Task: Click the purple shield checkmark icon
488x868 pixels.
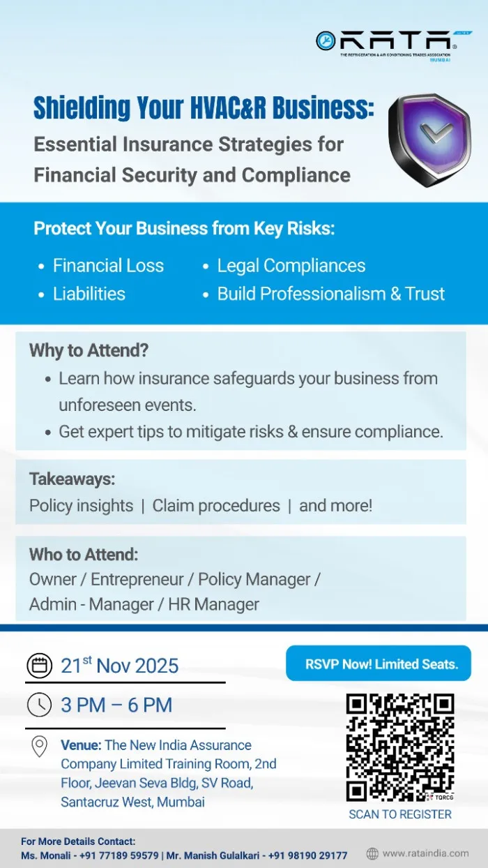Action: coord(429,140)
